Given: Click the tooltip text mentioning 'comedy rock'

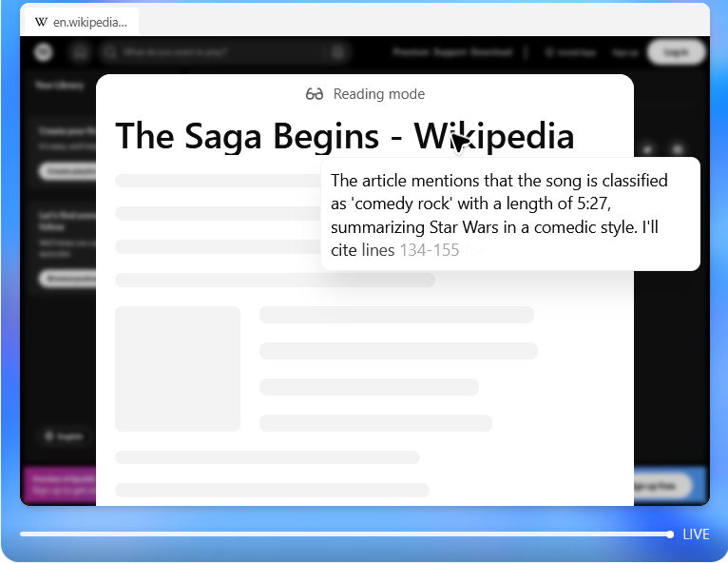Looking at the screenshot, I should [x=499, y=215].
